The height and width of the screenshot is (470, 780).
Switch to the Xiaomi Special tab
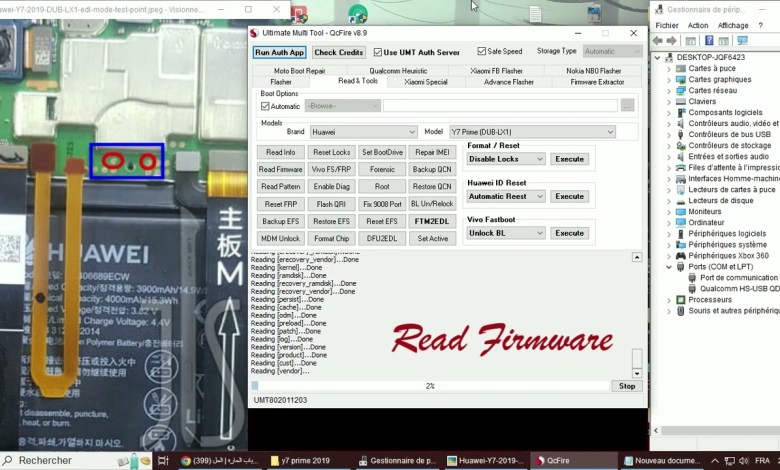tap(427, 82)
